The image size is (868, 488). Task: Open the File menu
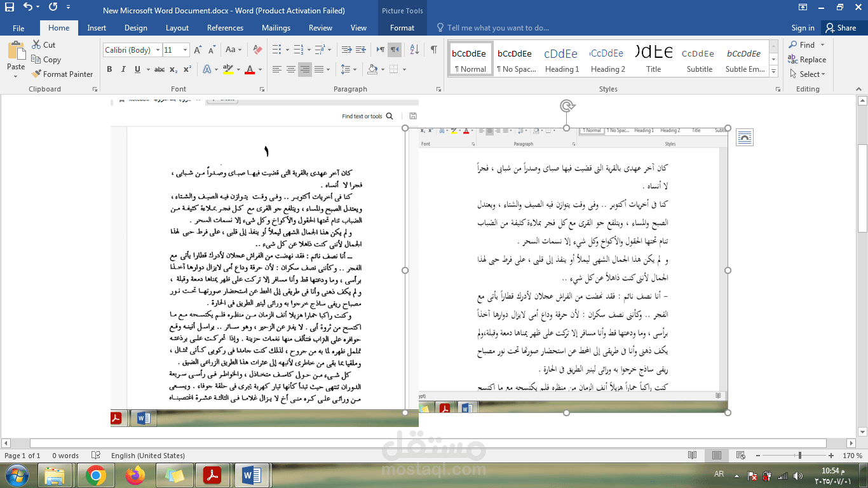[x=18, y=28]
